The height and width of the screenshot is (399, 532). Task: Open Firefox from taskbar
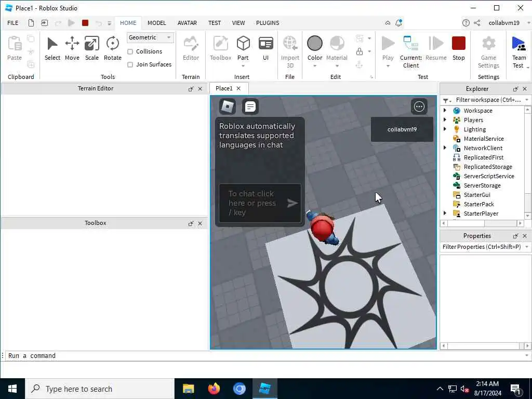pyautogui.click(x=214, y=389)
